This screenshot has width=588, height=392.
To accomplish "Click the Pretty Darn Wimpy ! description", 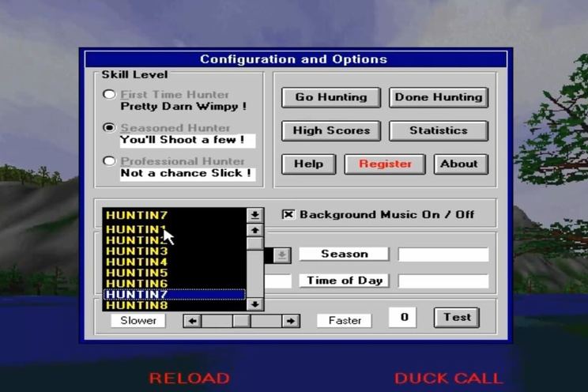I will pos(183,107).
